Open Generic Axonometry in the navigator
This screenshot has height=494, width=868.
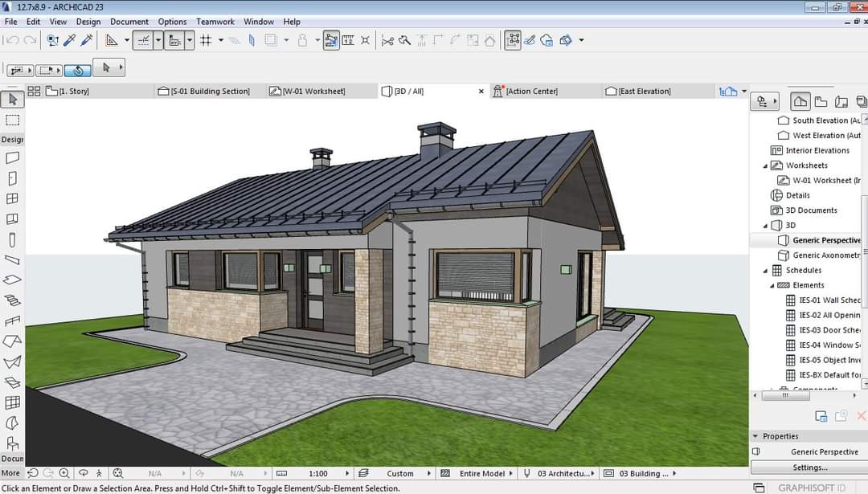[826, 255]
